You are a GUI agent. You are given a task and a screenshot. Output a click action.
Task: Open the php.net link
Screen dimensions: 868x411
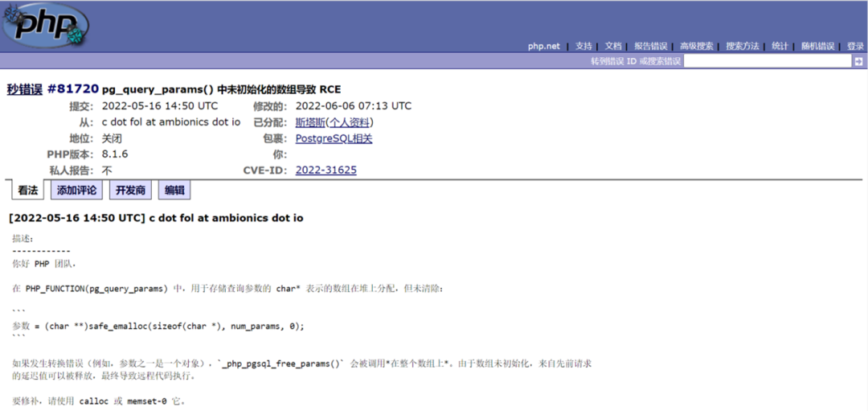(543, 47)
